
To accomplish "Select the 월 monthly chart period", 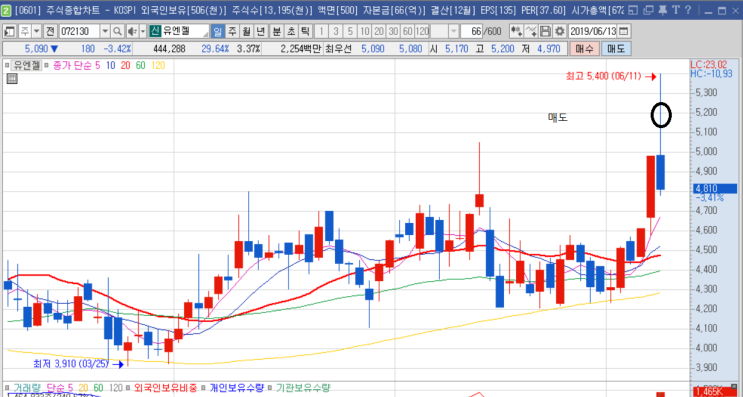I will coord(247,31).
